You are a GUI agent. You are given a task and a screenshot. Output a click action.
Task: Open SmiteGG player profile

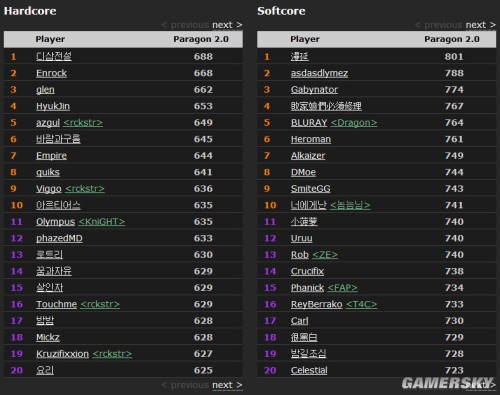310,189
